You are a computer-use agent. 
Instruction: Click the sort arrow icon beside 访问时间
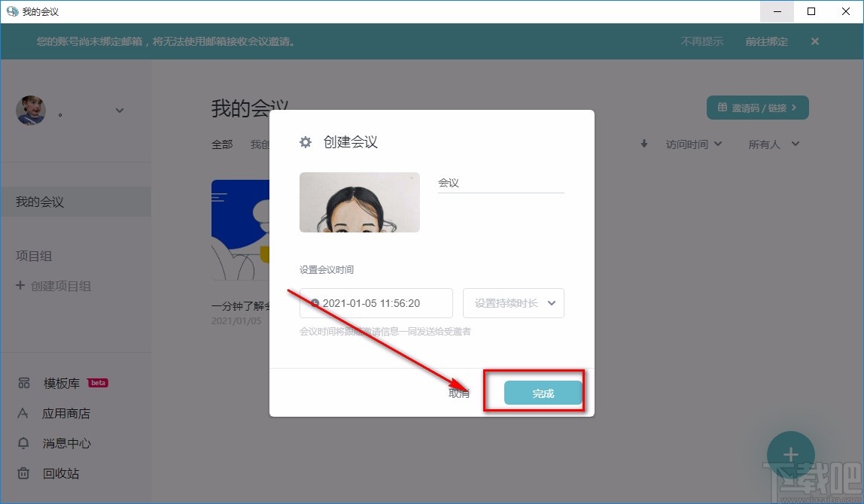point(643,144)
